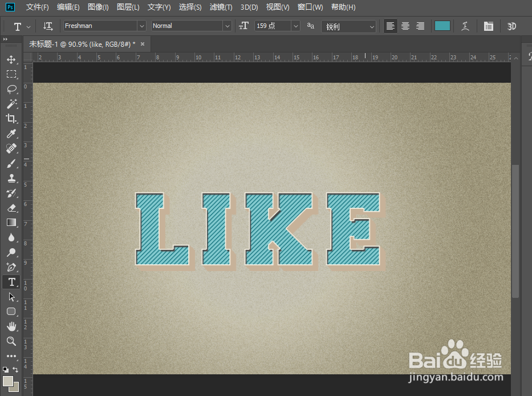Select the Horizontal Type tool in toolbox

(11, 282)
